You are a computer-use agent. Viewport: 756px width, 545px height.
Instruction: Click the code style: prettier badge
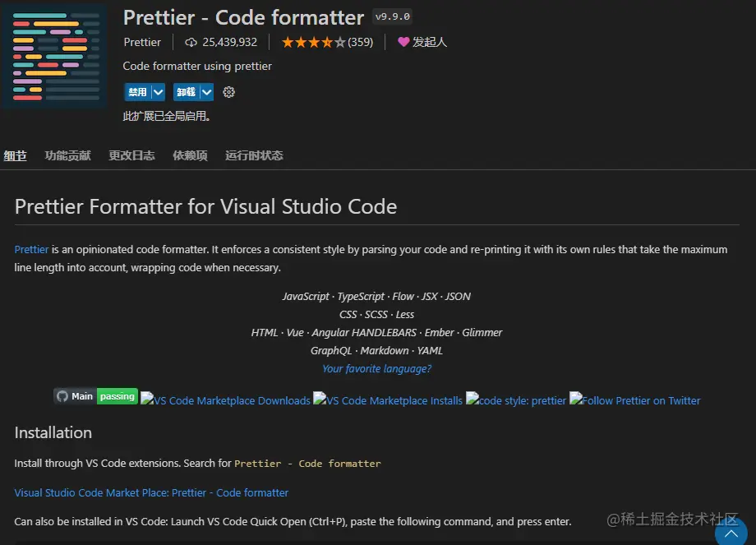pyautogui.click(x=514, y=400)
